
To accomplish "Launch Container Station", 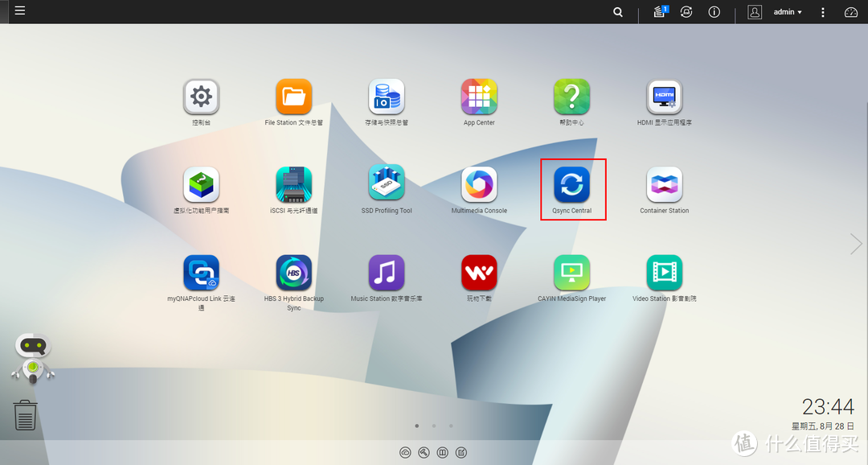I will point(665,184).
